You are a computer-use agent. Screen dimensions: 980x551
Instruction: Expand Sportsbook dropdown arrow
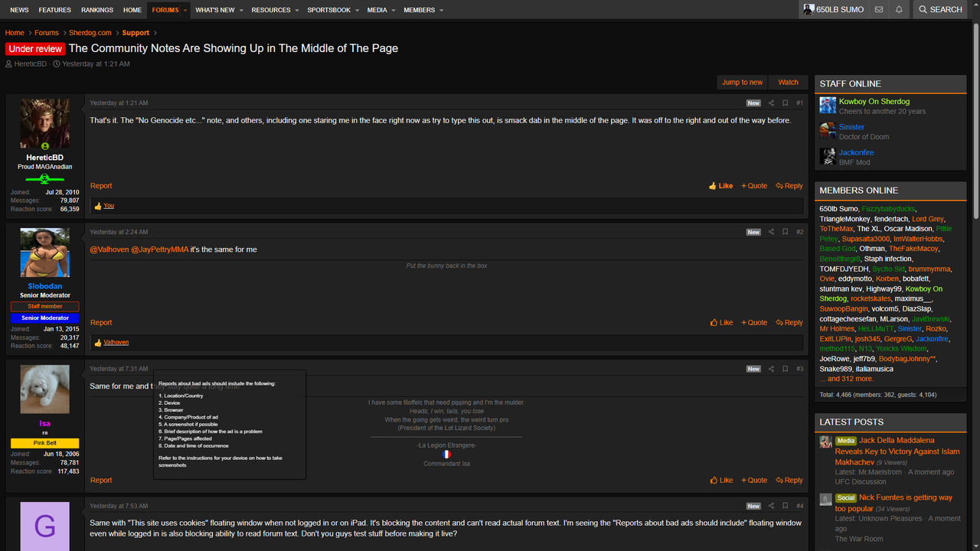click(x=357, y=10)
